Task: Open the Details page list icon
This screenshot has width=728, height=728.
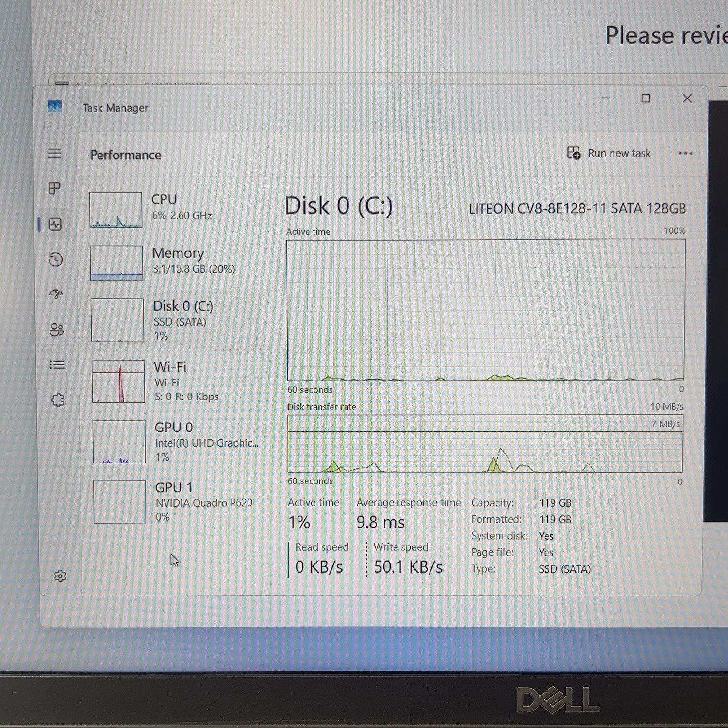Action: pos(57,364)
